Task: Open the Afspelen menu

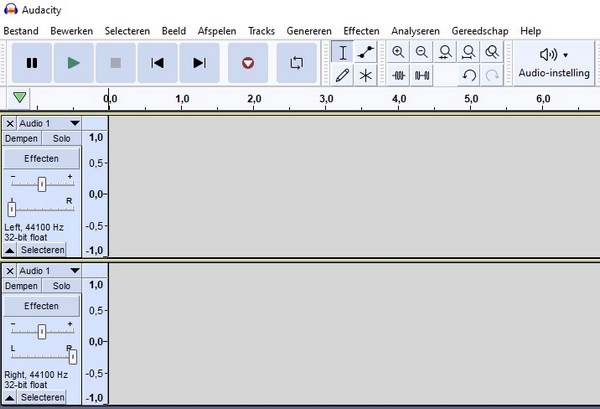Action: 217,31
